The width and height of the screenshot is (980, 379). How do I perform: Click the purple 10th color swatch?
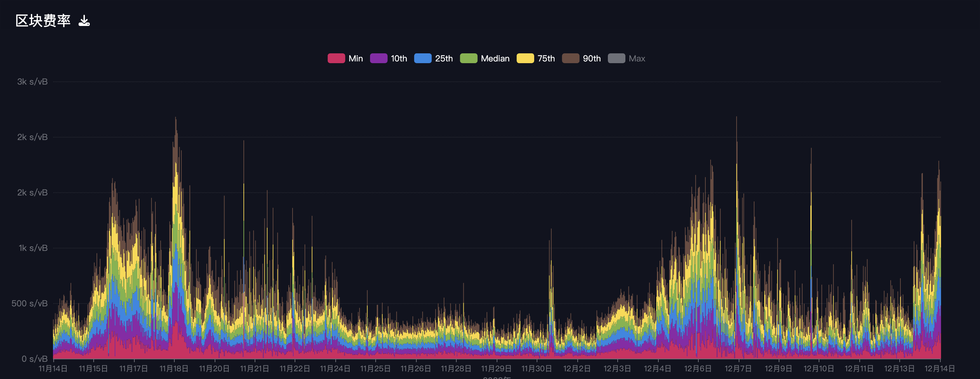pyautogui.click(x=378, y=59)
